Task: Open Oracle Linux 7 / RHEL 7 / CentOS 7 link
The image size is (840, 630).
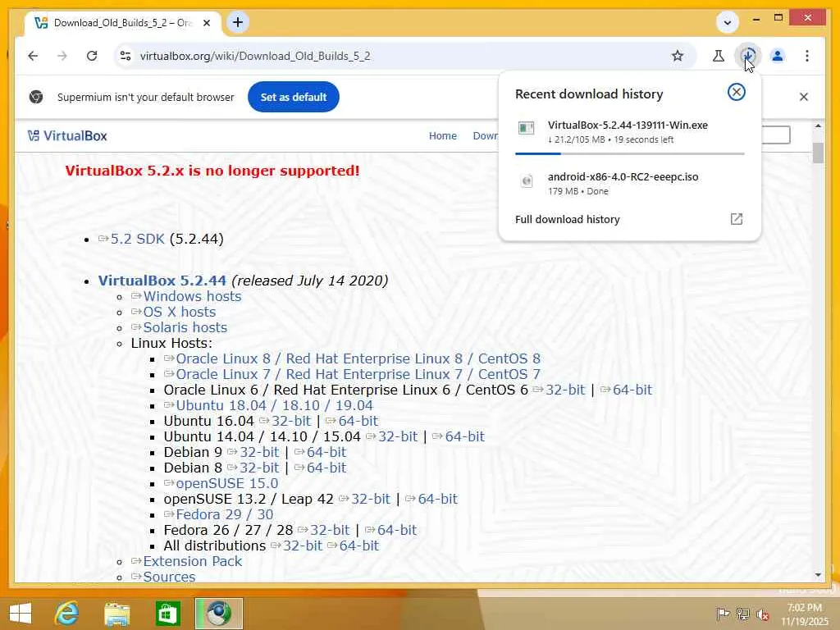Action: 358,374
